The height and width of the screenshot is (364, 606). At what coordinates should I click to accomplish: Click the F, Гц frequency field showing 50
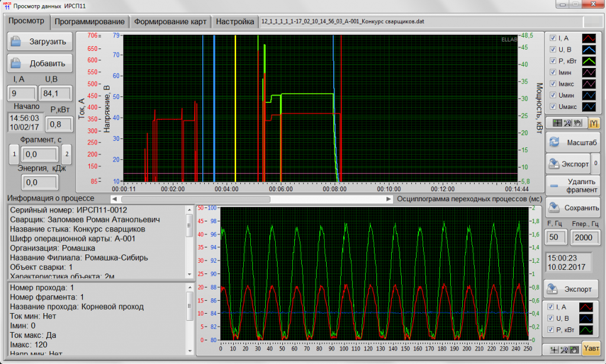pos(556,237)
